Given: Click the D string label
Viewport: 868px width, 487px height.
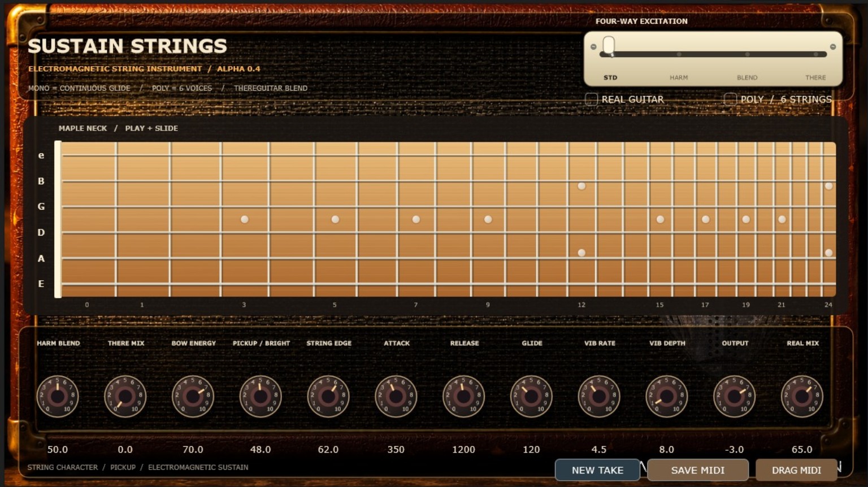Looking at the screenshot, I should 41,233.
